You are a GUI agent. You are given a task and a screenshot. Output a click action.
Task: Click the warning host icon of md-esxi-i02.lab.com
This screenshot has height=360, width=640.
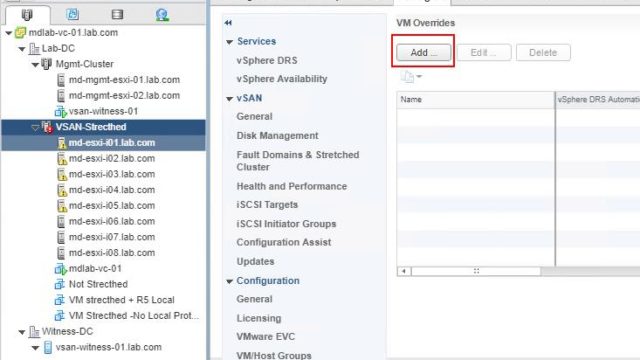(x=62, y=159)
